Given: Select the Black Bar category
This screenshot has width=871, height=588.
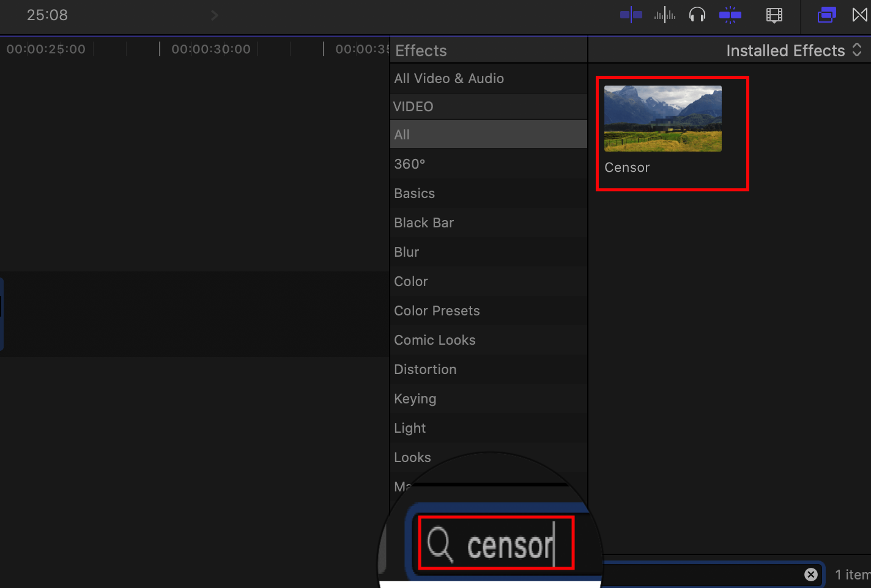Looking at the screenshot, I should [488, 222].
